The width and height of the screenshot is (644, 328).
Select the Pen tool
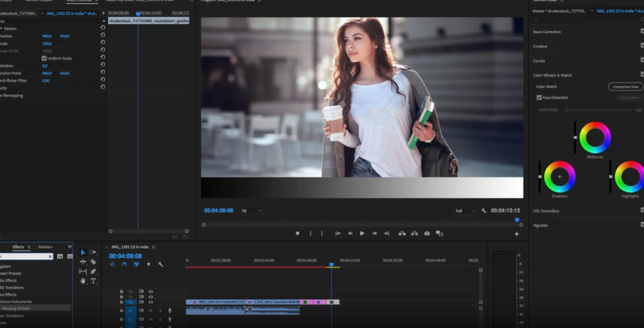(x=93, y=271)
